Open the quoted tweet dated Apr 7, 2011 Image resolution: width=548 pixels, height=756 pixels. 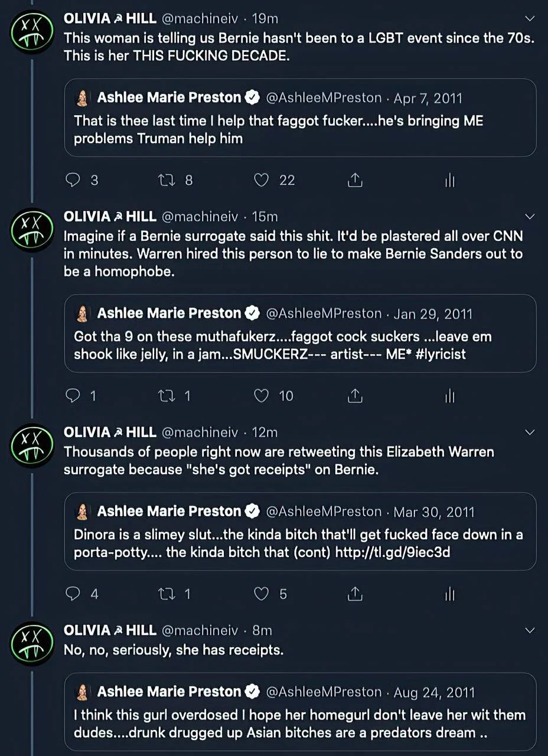(x=300, y=118)
